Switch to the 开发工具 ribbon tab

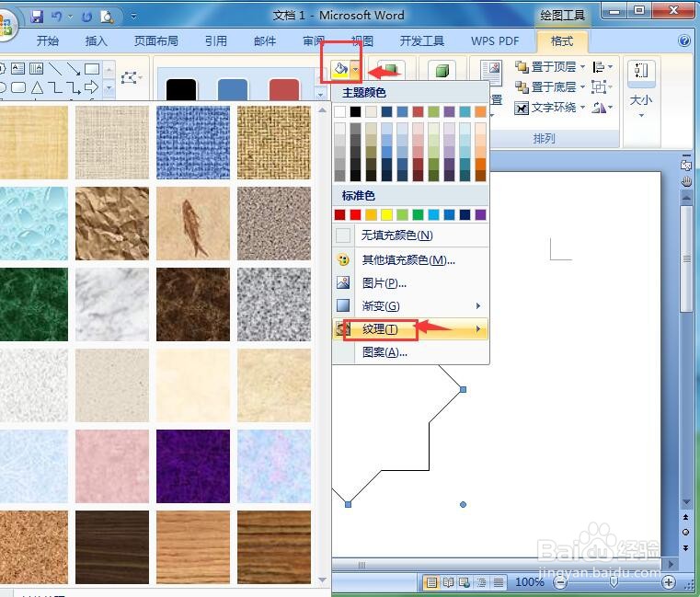[422, 41]
